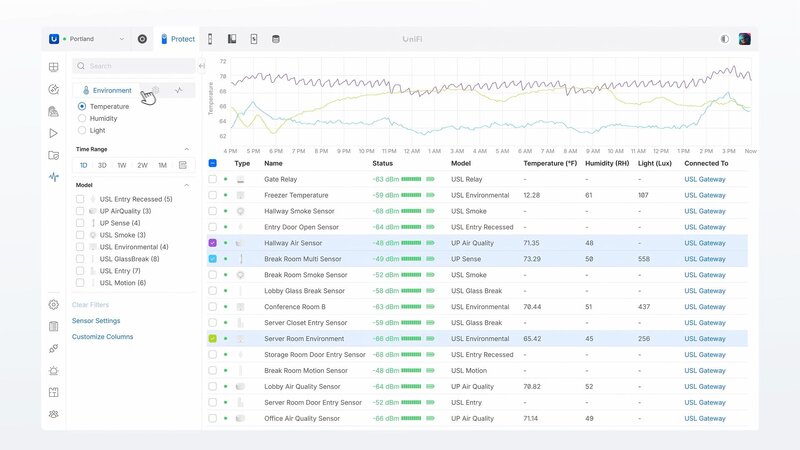Click the sensor search field

point(134,66)
